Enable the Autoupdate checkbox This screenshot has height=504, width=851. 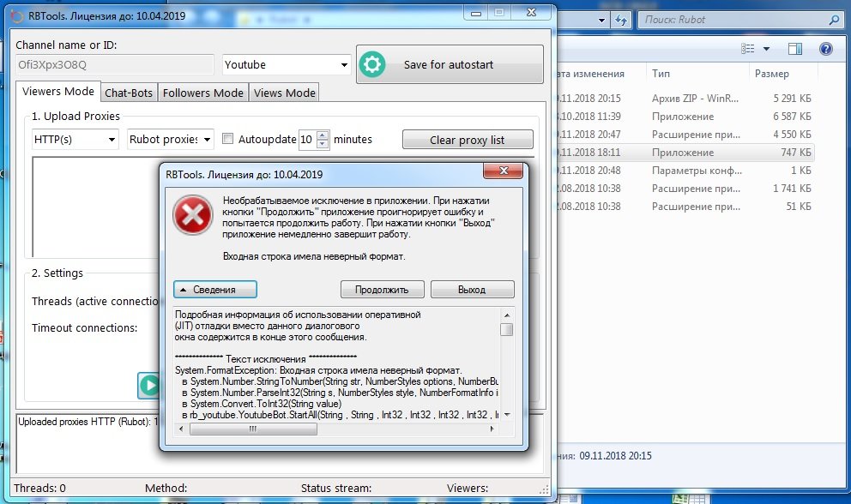pos(228,139)
